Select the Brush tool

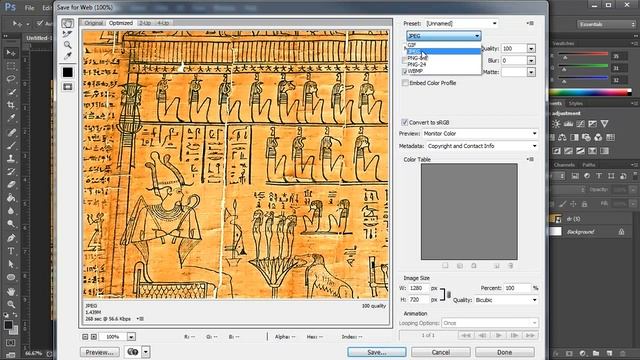coord(11,145)
